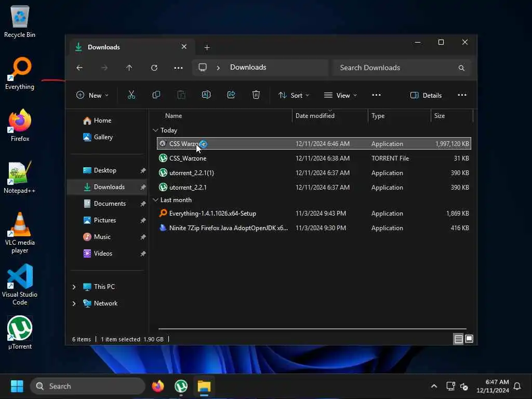Go forward with the right arrow
Image resolution: width=532 pixels, height=399 pixels.
click(104, 68)
